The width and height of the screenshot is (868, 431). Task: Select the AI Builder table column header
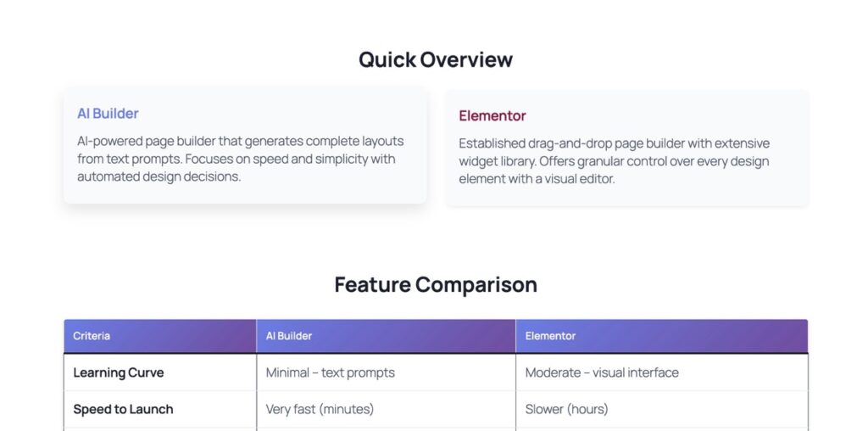pyautogui.click(x=289, y=336)
